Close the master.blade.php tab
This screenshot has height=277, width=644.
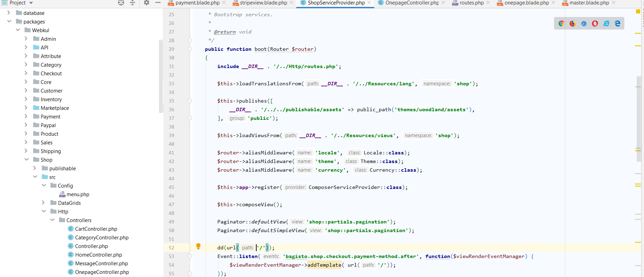coord(613,3)
